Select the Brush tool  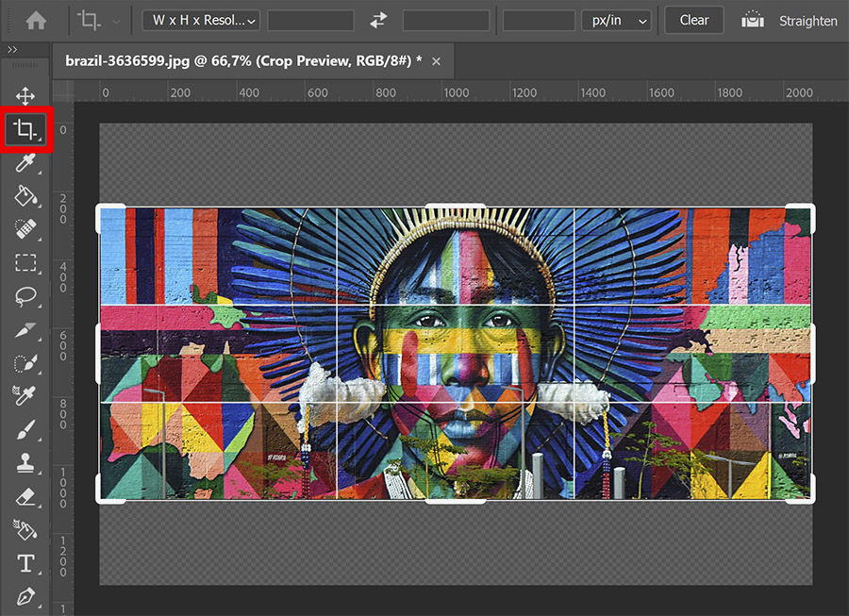[x=26, y=430]
